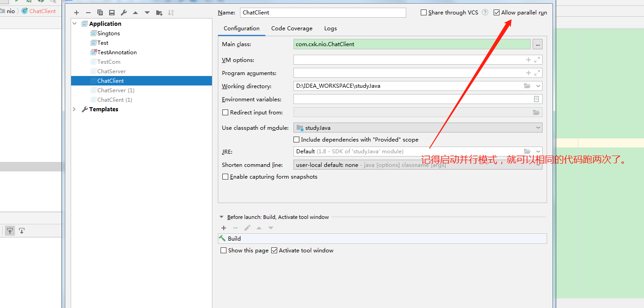644x308 pixels.
Task: Click the environment variables edit icon
Action: pyautogui.click(x=537, y=99)
